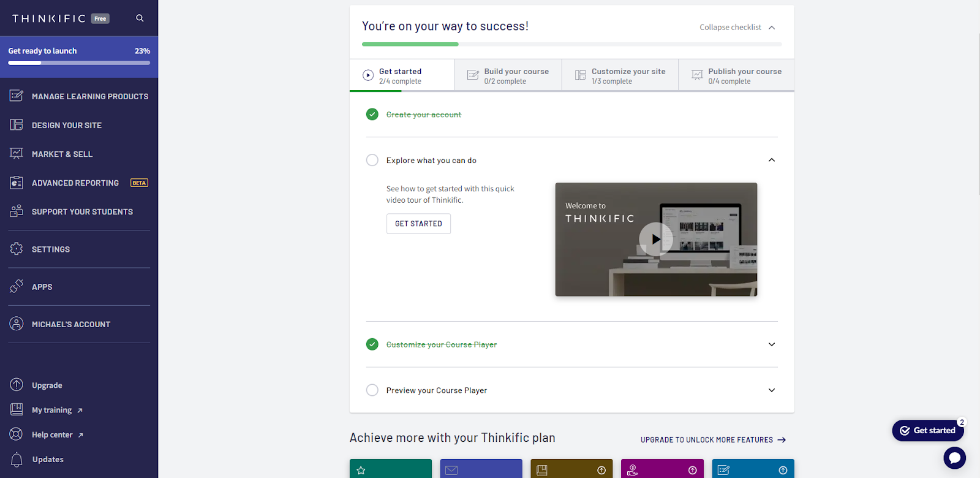Screen dimensions: 980x478
Task: Click the Free plan badge
Action: click(x=100, y=18)
